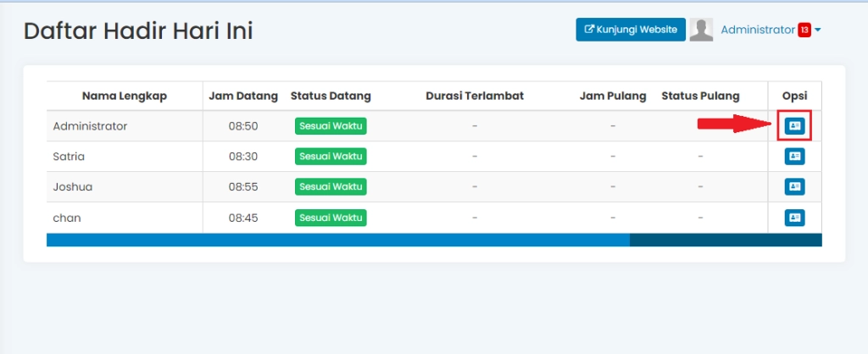The height and width of the screenshot is (354, 868).
Task: Click the 08:50 arrival time
Action: tap(243, 126)
